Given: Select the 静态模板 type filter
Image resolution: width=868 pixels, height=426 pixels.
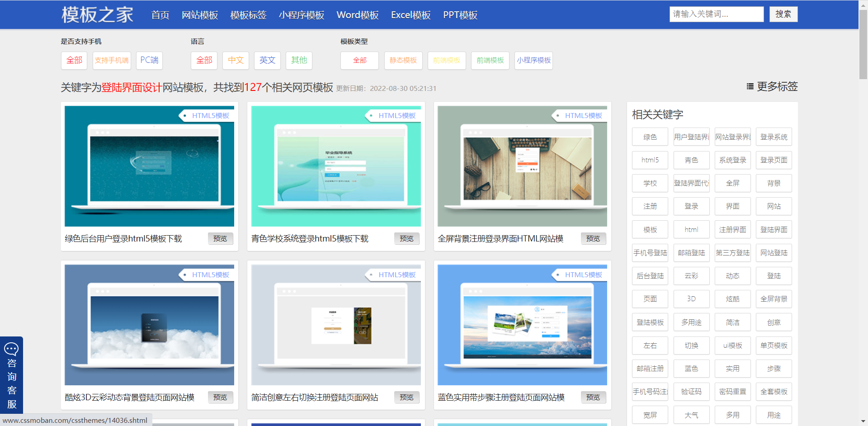Looking at the screenshot, I should coord(403,60).
